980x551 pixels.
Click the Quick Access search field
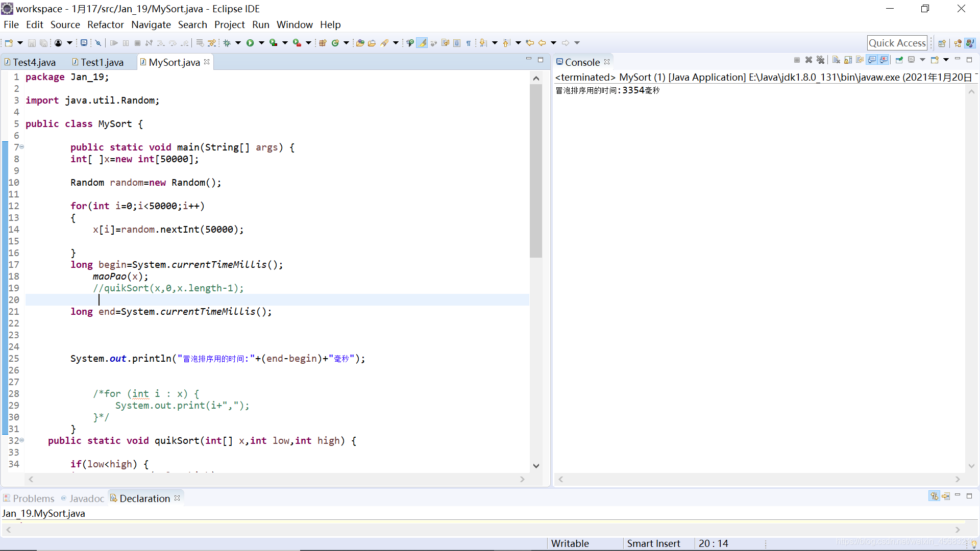(897, 43)
